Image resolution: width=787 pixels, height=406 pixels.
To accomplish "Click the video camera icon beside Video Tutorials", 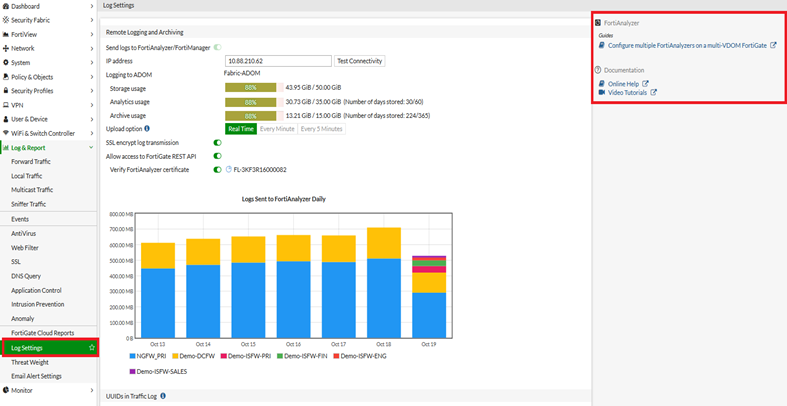I will [602, 92].
